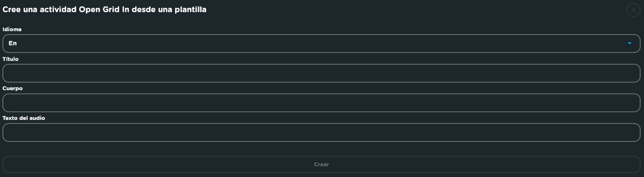Click the Texto del audio field
Screen dimensions: 644x177
click(322, 133)
